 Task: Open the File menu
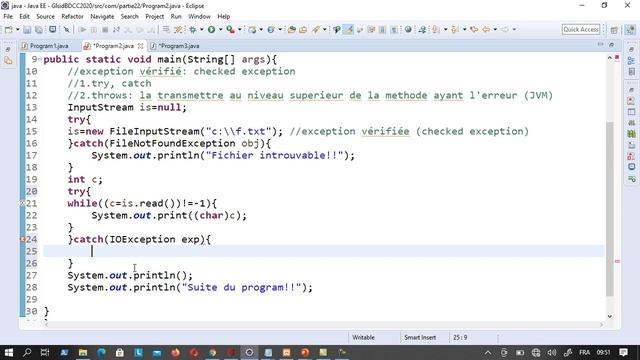(x=8, y=16)
